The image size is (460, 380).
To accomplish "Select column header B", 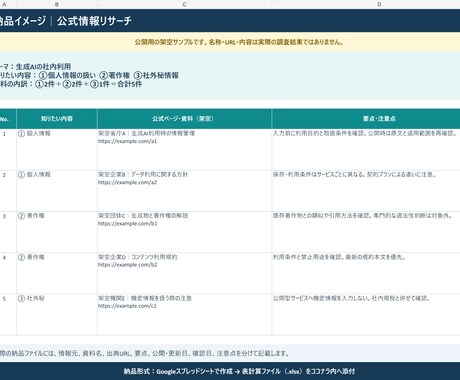I will [57, 4].
